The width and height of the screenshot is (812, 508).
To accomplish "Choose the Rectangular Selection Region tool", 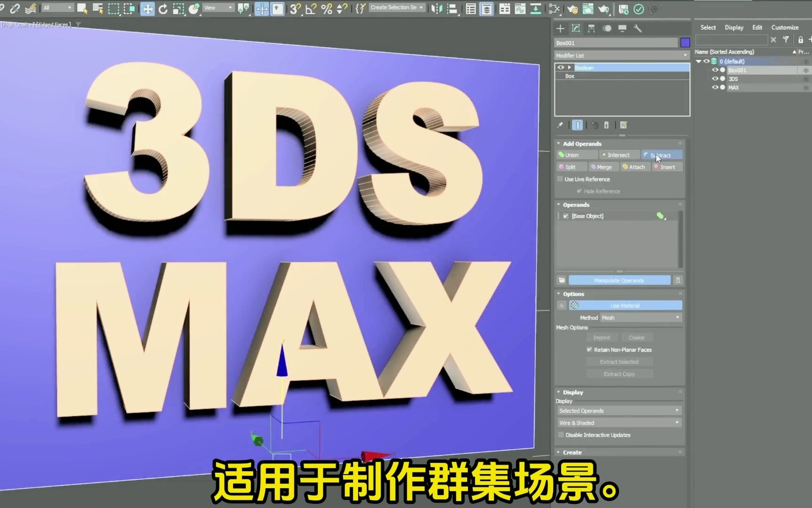I will point(113,8).
